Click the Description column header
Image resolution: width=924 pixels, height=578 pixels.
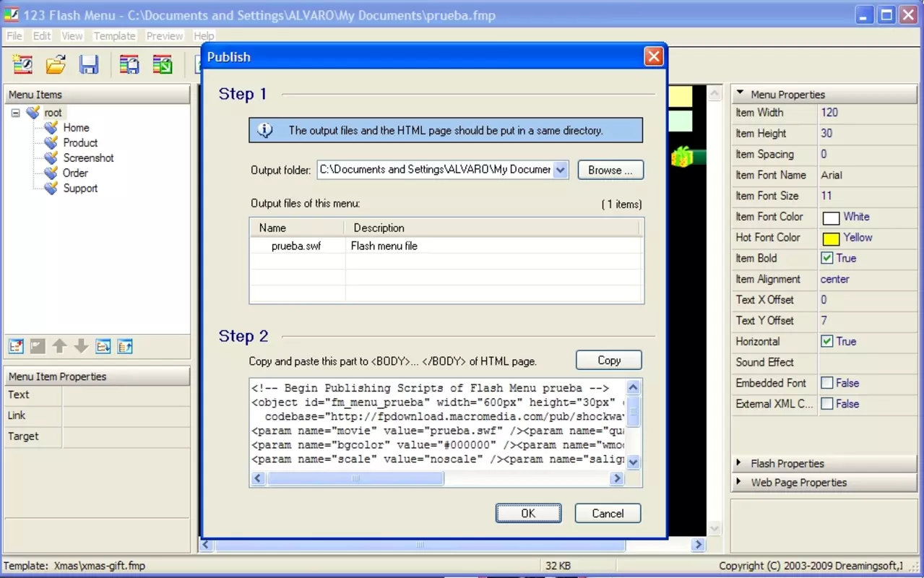pyautogui.click(x=492, y=228)
